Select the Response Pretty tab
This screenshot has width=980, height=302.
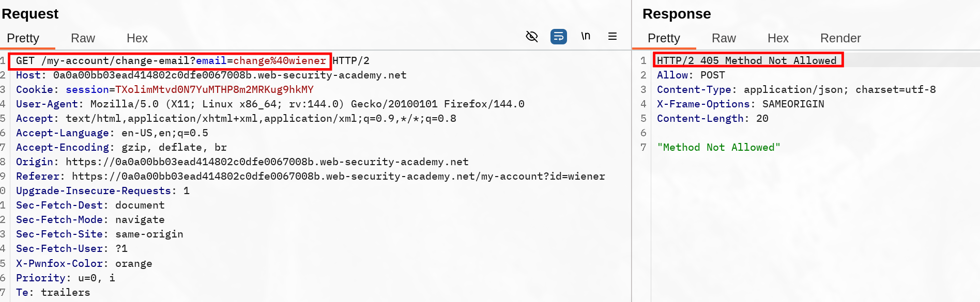[664, 38]
